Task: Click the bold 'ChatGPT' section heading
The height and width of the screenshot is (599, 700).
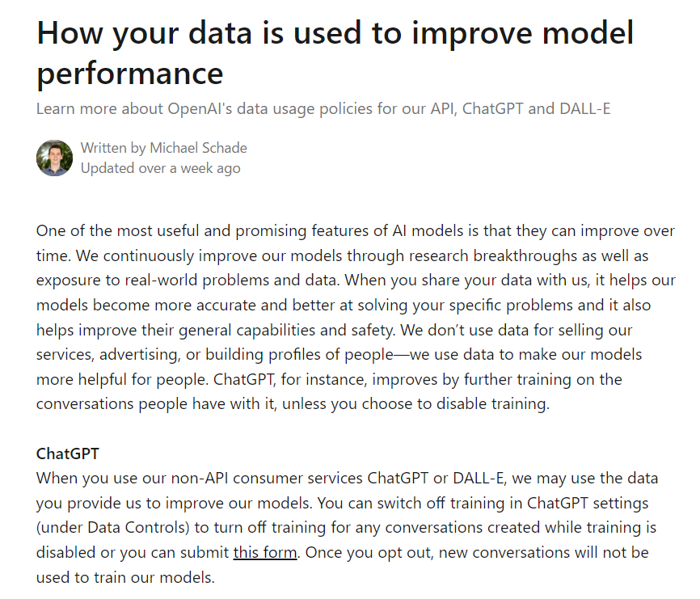Action: [67, 453]
